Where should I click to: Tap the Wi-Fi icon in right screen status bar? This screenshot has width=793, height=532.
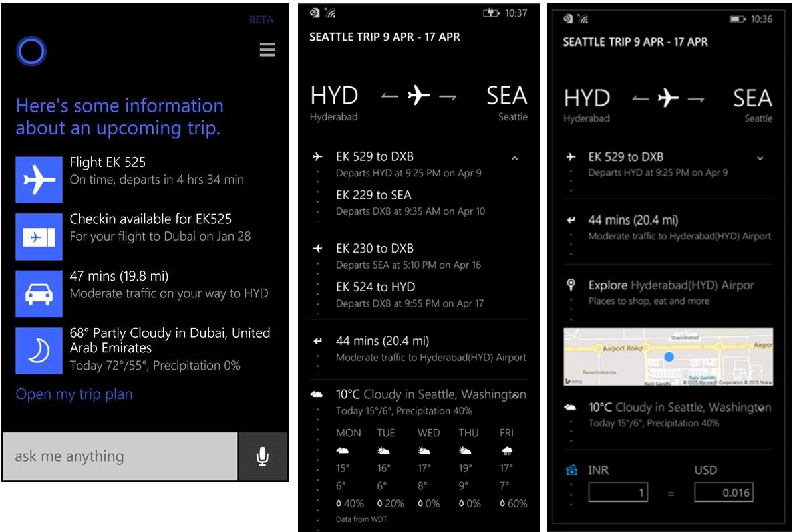[x=583, y=19]
